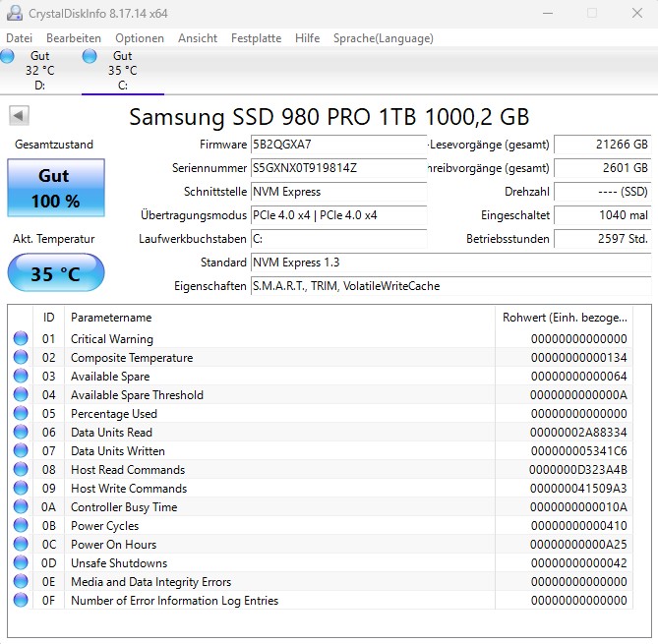Click the Schnittstelle field NVM Express

coord(338,192)
